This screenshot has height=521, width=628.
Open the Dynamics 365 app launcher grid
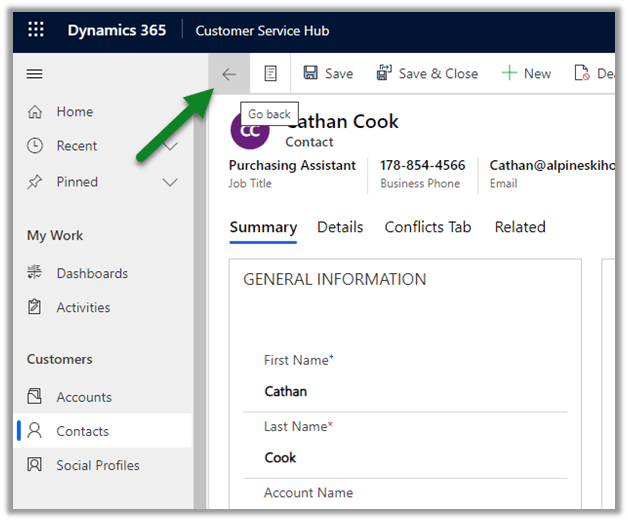pos(36,30)
